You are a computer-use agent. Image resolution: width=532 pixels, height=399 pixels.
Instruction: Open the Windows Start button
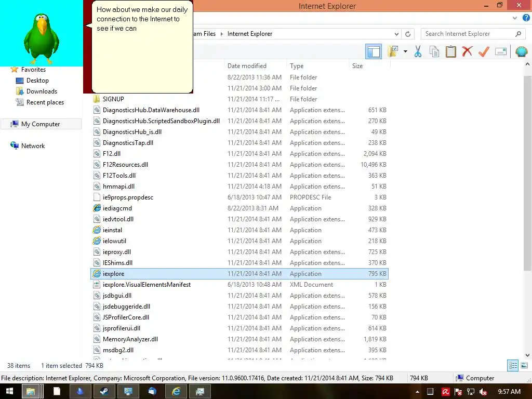9,392
